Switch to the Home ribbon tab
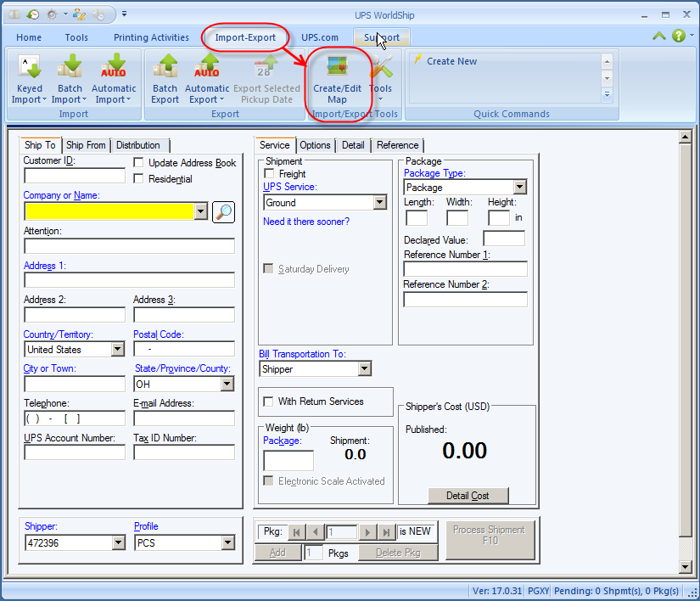The width and height of the screenshot is (700, 601). point(29,37)
